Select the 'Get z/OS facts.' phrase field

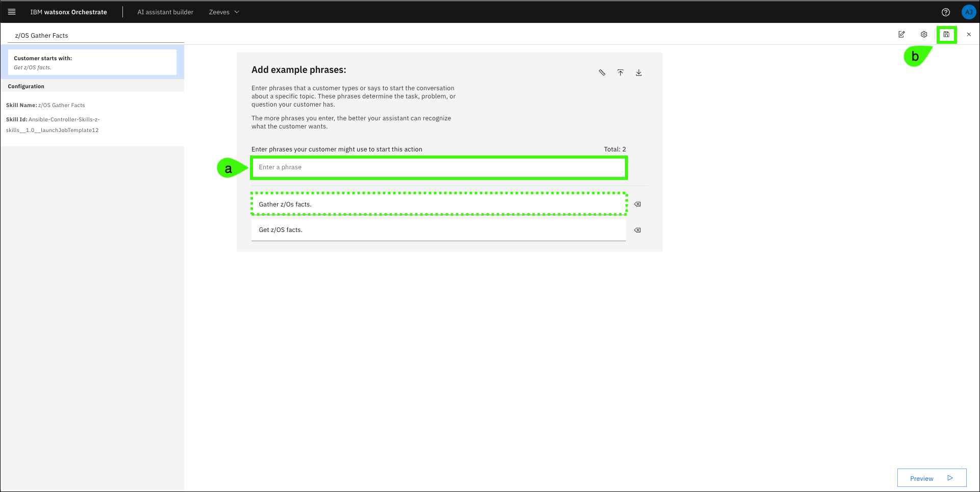[439, 230]
